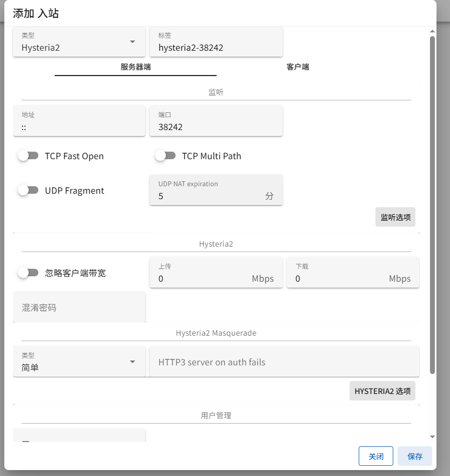Click the HYSTERIA2 选项 button
450x476 pixels.
(x=382, y=391)
